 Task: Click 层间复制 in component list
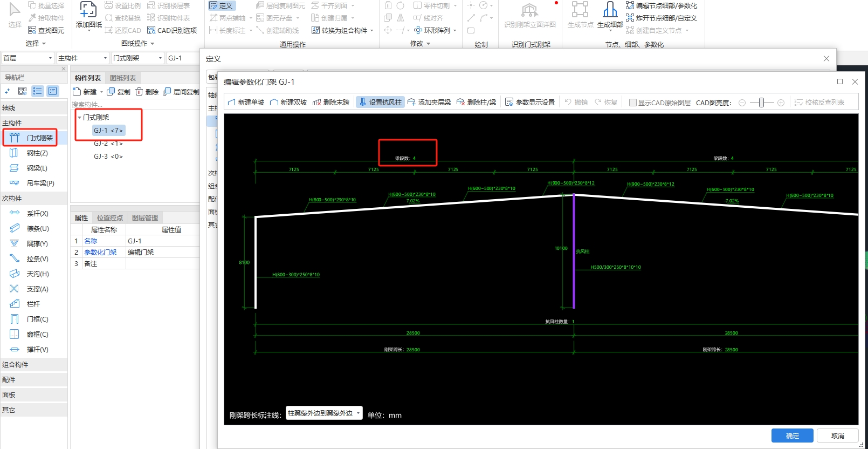pos(181,92)
